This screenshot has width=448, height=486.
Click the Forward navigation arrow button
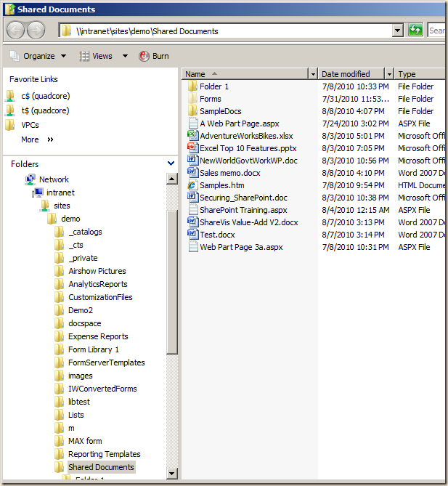coord(36,31)
